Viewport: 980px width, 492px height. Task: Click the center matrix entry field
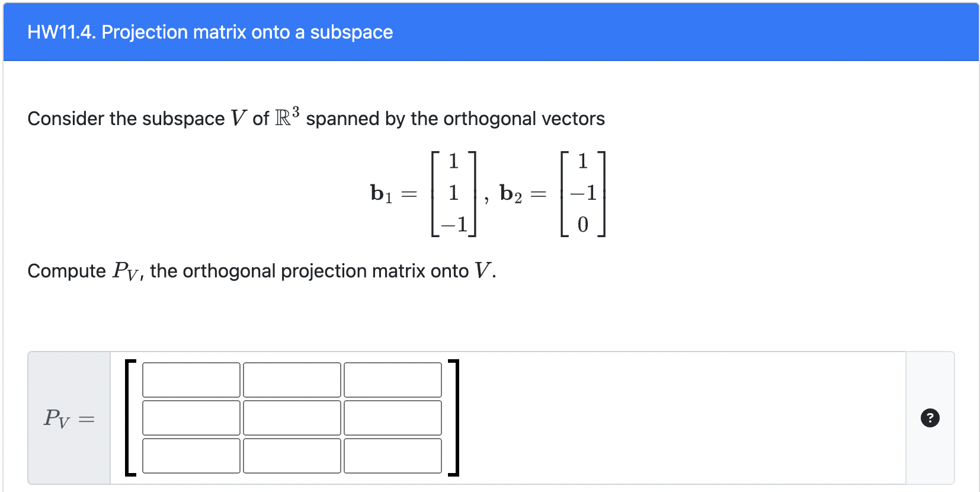(x=292, y=418)
